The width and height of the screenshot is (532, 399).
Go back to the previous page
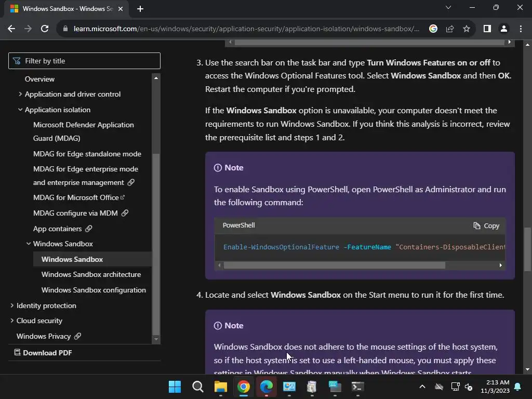pyautogui.click(x=11, y=29)
